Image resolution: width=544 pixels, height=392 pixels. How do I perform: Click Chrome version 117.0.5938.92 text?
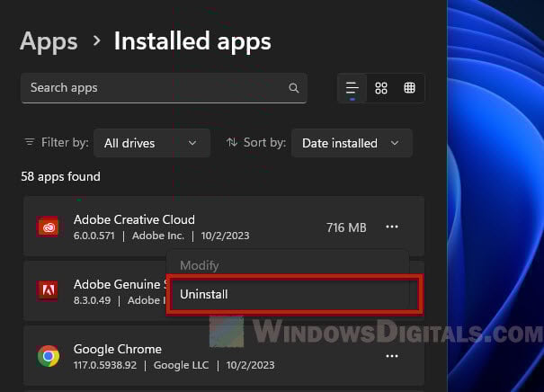click(x=105, y=365)
